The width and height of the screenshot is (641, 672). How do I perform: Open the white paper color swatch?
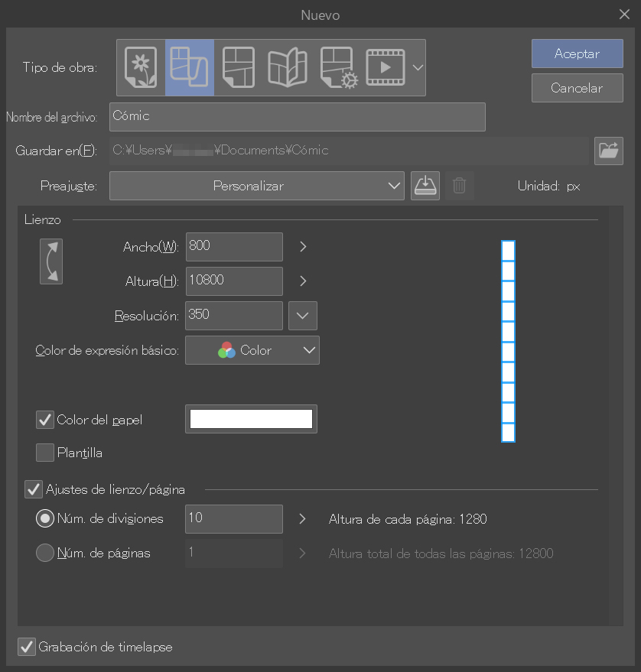point(251,419)
